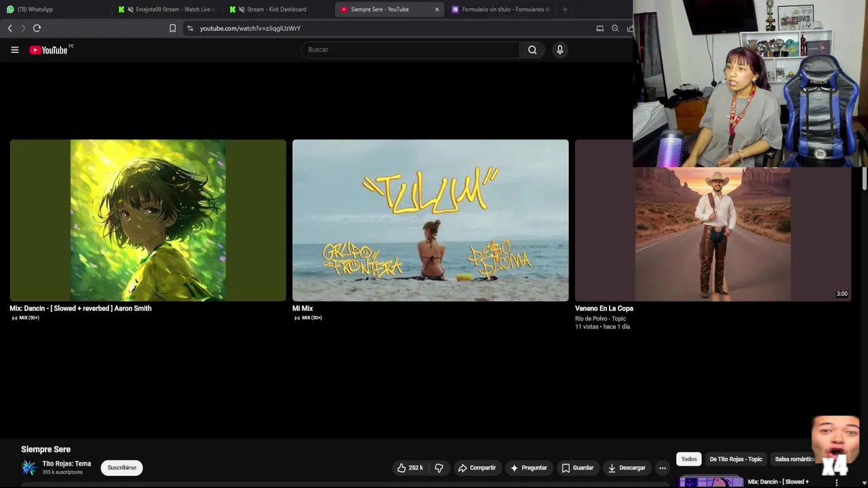Open the TULUM Mi Mix thumbnail

pyautogui.click(x=431, y=220)
